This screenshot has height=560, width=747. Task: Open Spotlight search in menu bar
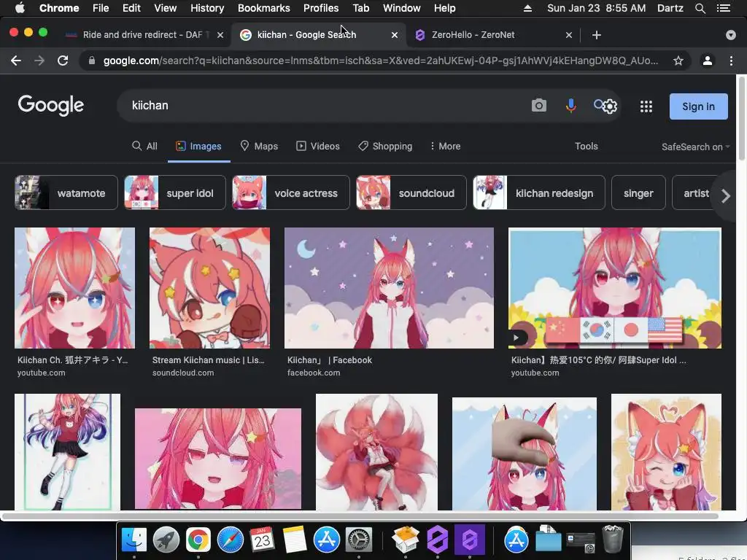700,8
